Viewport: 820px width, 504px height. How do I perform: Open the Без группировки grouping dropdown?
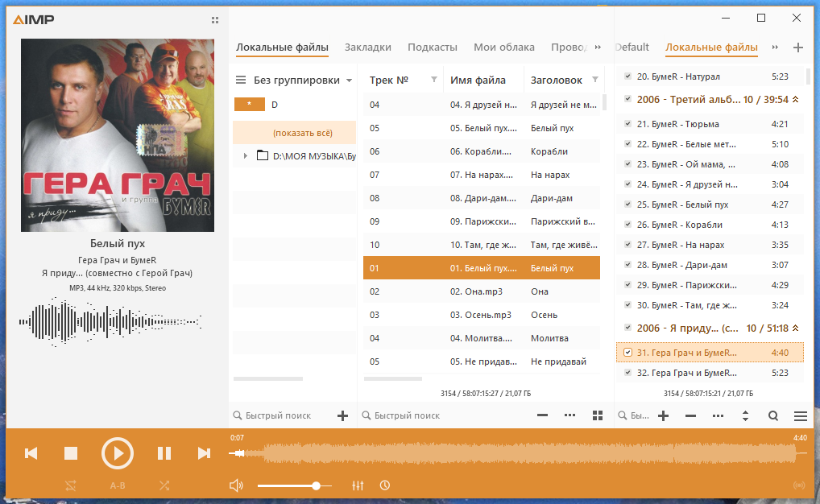point(296,80)
